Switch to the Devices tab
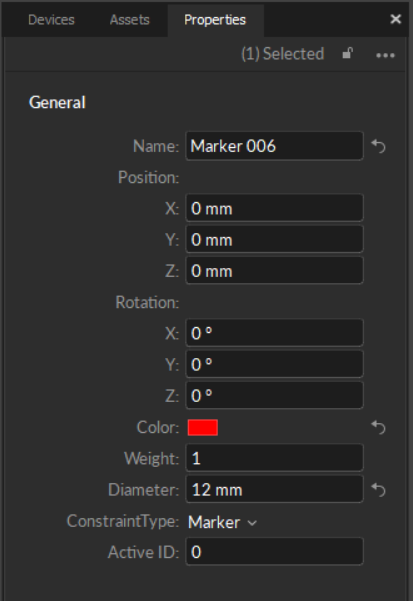 51,20
